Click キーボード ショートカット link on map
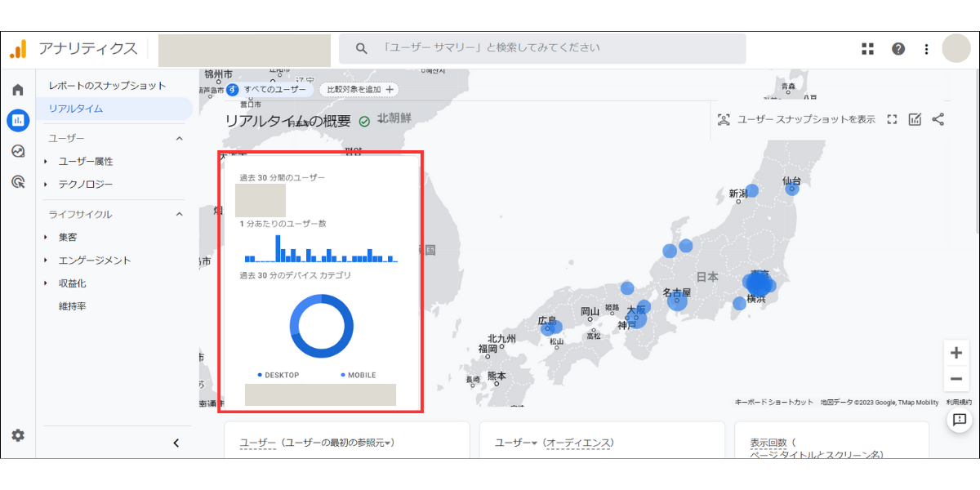This screenshot has width=980, height=490. (774, 402)
